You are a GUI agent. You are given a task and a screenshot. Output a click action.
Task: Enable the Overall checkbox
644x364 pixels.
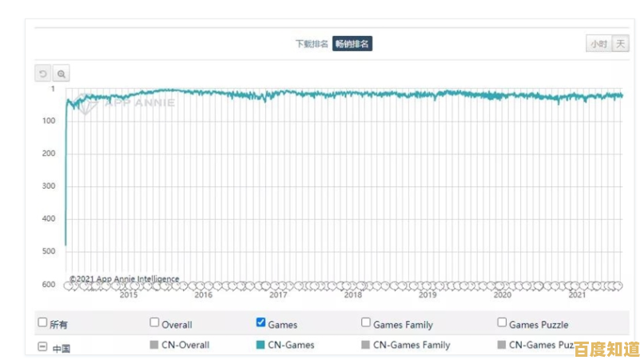coord(155,322)
